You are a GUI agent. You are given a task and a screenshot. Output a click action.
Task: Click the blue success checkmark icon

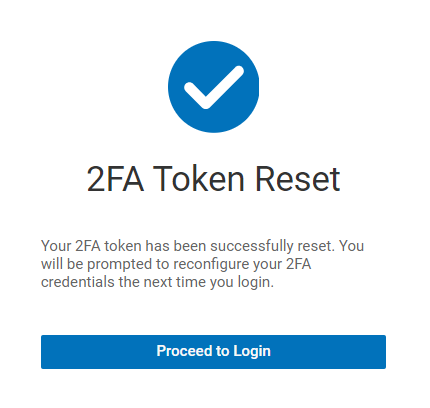(x=213, y=87)
